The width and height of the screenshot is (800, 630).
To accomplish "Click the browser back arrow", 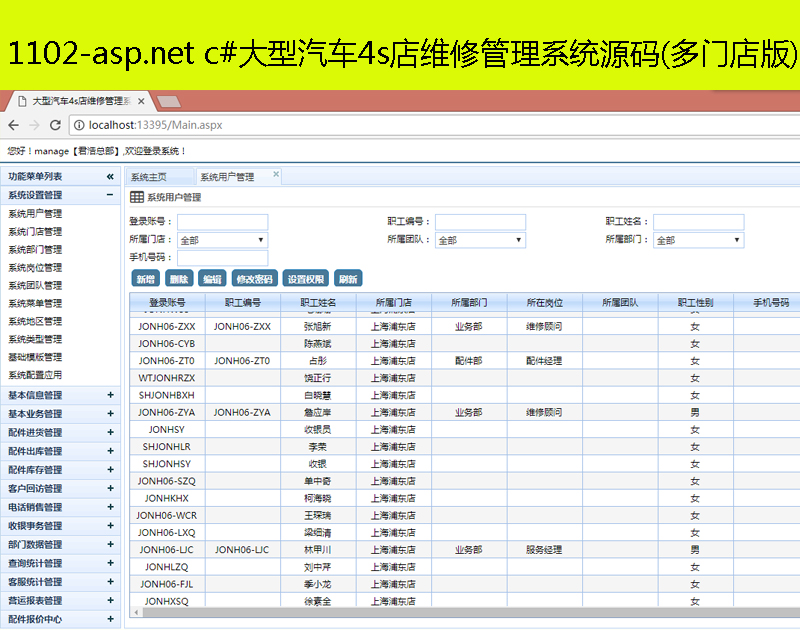I will [13, 125].
